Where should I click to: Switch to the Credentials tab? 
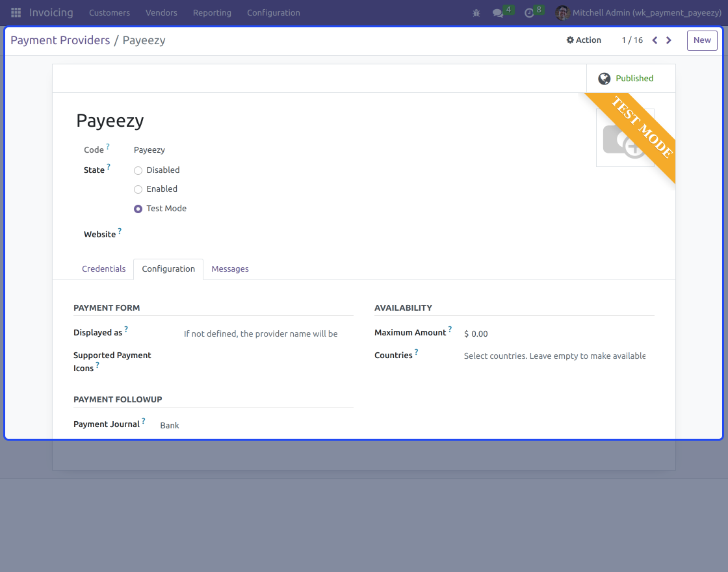coord(103,269)
